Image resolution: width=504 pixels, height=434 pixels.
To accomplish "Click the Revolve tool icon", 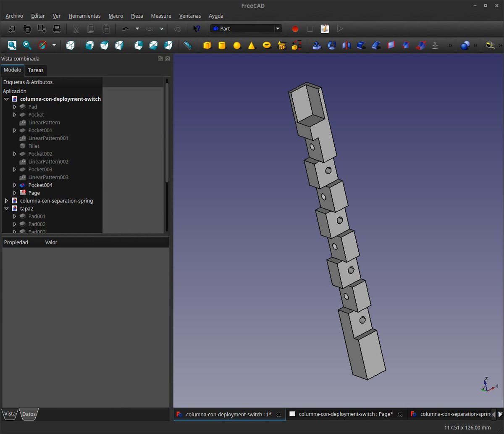I will point(332,45).
